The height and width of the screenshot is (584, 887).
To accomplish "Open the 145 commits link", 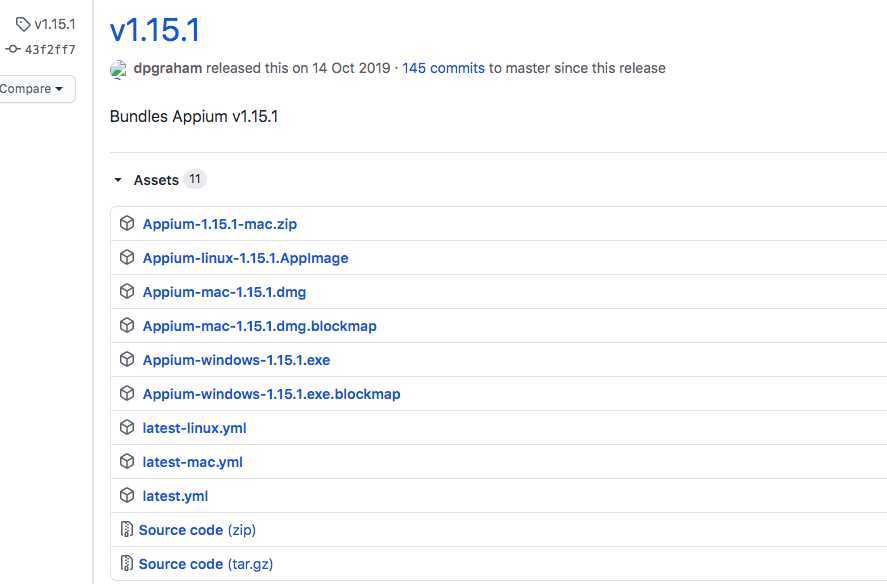I will tap(444, 68).
